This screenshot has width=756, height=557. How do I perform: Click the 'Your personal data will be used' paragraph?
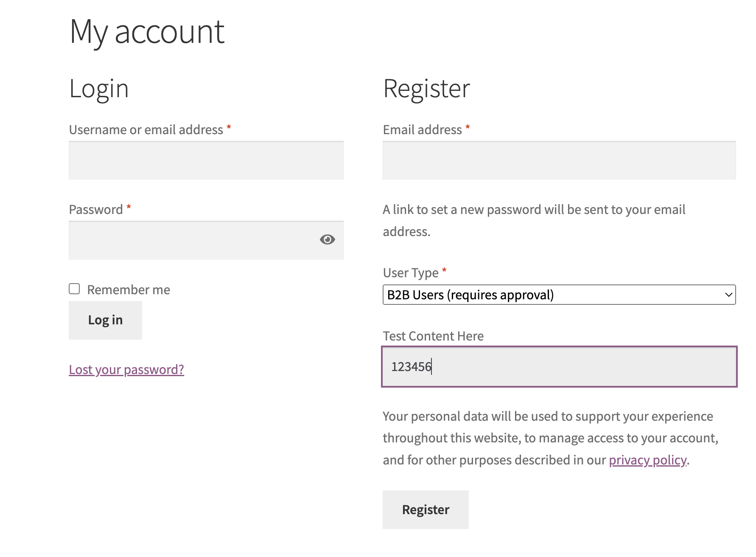coord(550,438)
